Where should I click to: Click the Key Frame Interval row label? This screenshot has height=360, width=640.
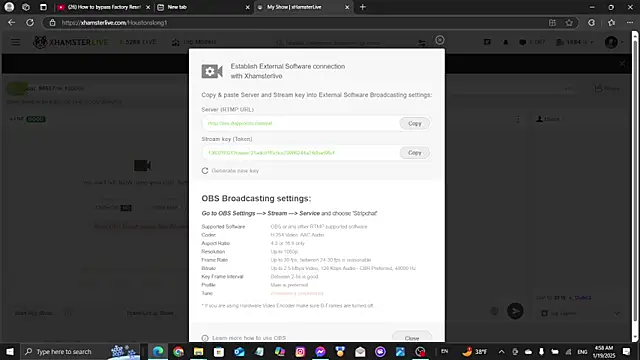(222, 276)
